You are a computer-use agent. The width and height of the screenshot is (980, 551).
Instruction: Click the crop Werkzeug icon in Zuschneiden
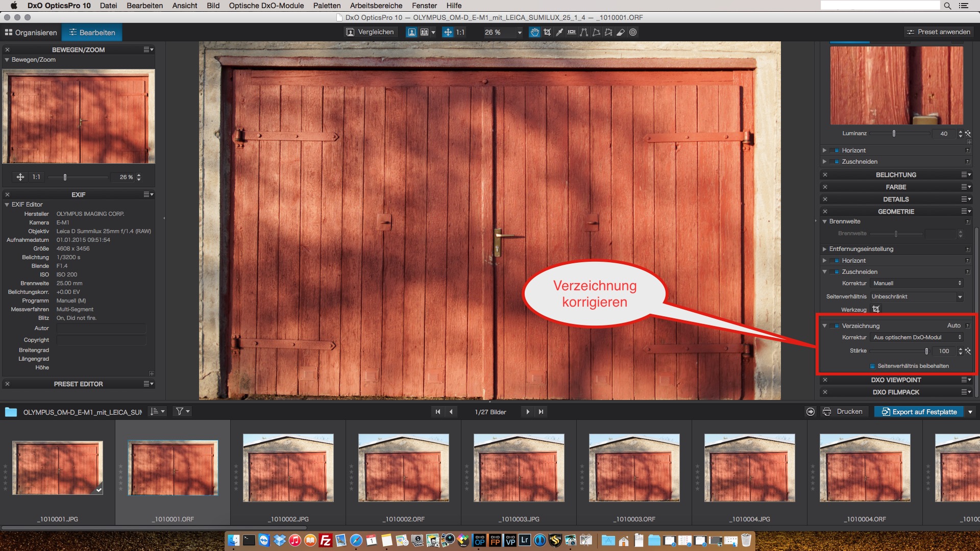tap(876, 309)
